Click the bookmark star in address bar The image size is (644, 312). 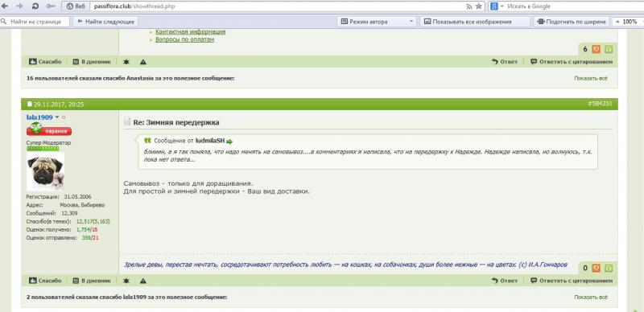pos(478,6)
